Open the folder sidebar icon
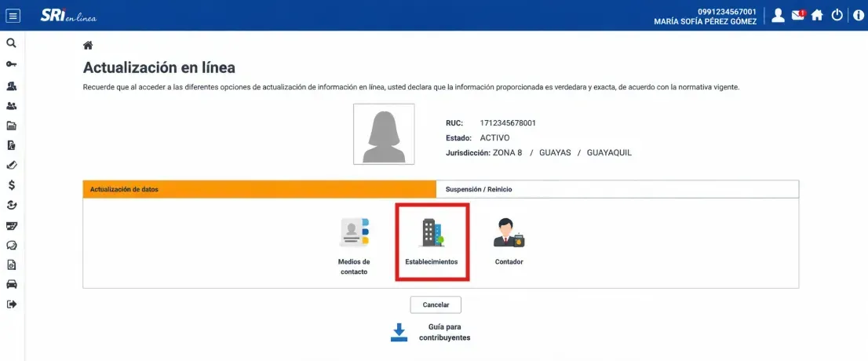 coord(11,126)
